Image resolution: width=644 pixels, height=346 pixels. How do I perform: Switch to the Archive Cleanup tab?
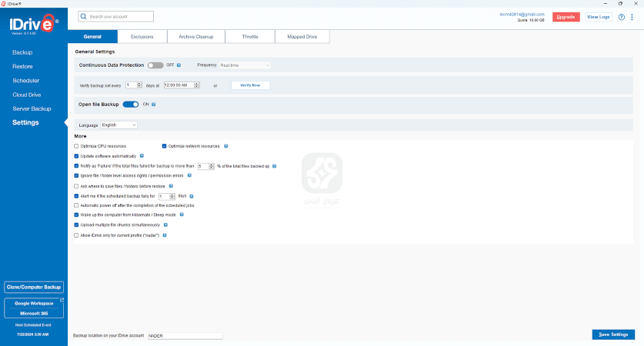[x=197, y=36]
